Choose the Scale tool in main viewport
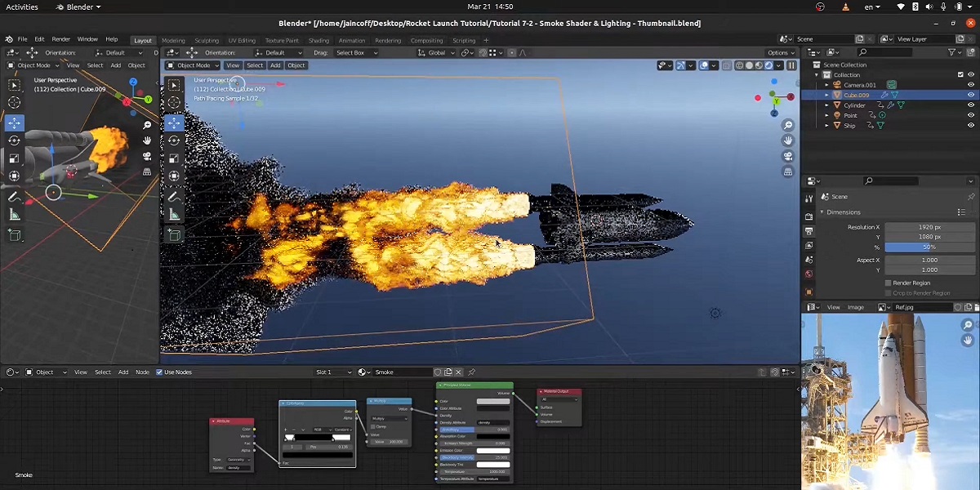 tap(174, 159)
